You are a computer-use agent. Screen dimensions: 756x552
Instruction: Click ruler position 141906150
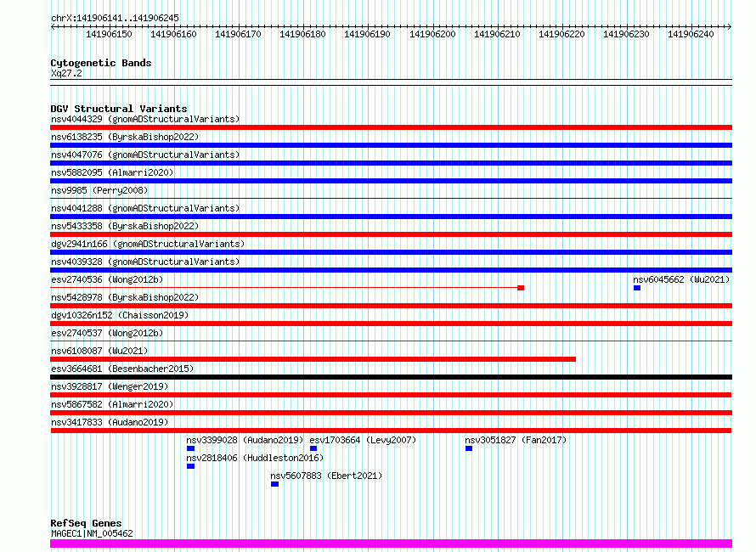pyautogui.click(x=109, y=34)
